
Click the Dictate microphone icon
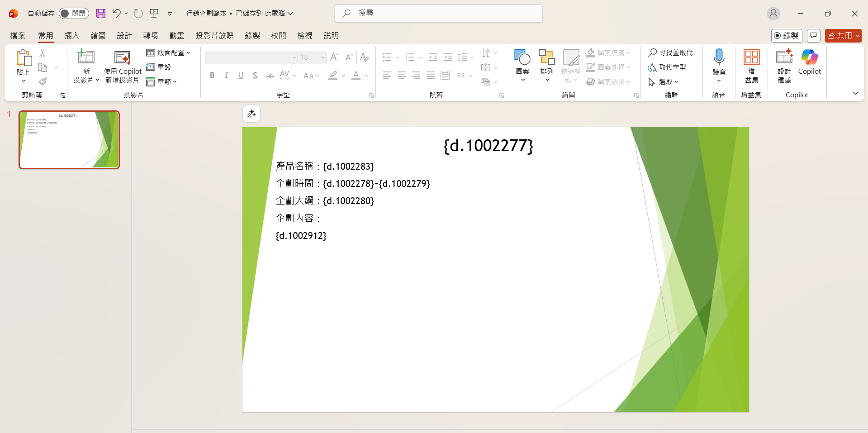(x=719, y=58)
